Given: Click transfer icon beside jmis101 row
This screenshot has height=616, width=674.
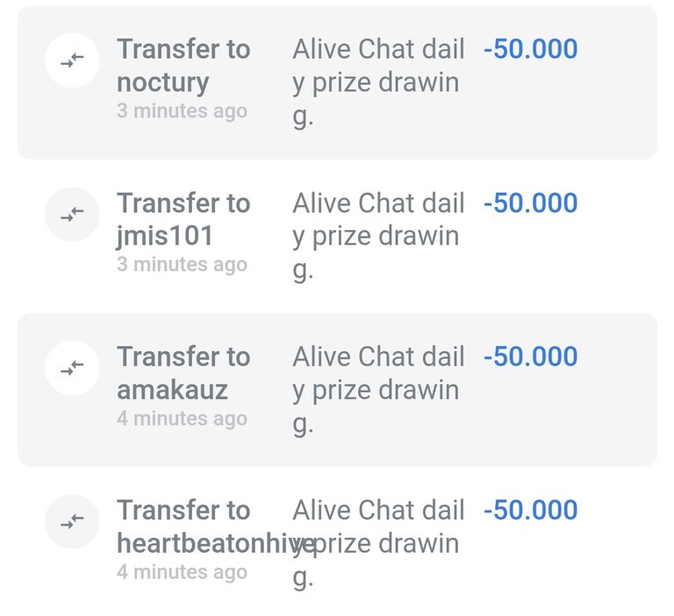Looking at the screenshot, I should [x=72, y=214].
